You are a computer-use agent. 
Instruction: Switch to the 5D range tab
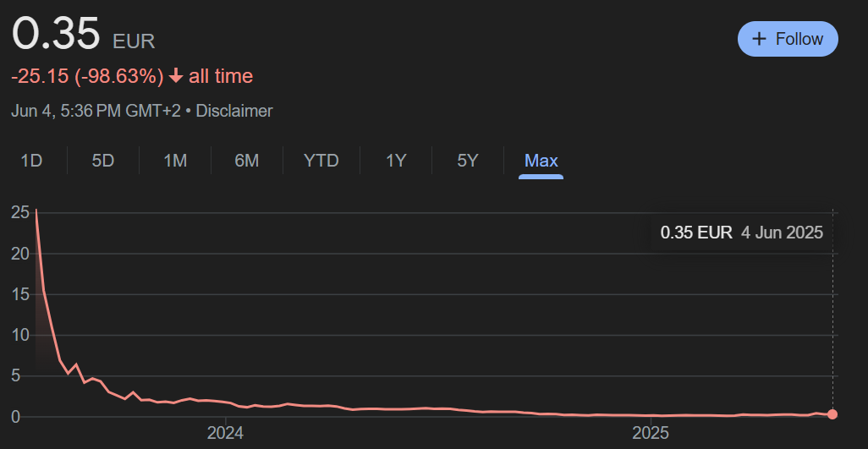click(x=102, y=161)
